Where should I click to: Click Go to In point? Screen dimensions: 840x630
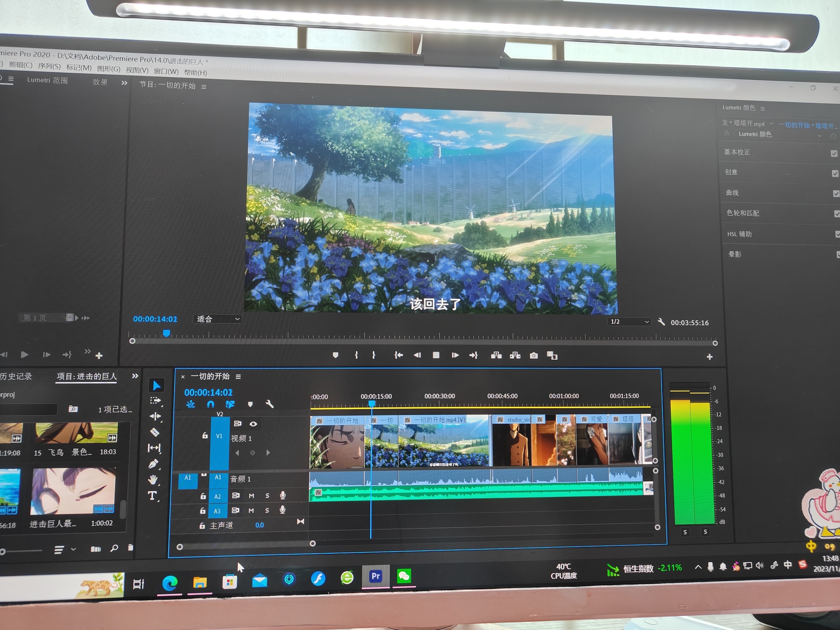(x=398, y=355)
